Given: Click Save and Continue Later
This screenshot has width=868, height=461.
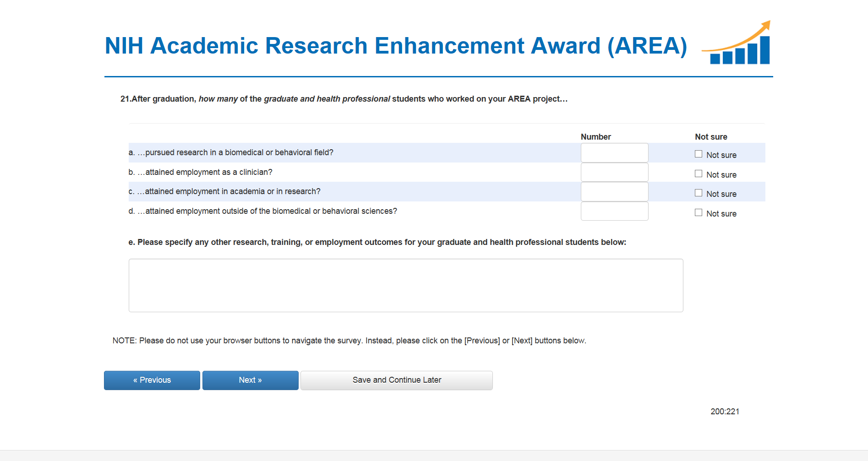Looking at the screenshot, I should click(397, 380).
